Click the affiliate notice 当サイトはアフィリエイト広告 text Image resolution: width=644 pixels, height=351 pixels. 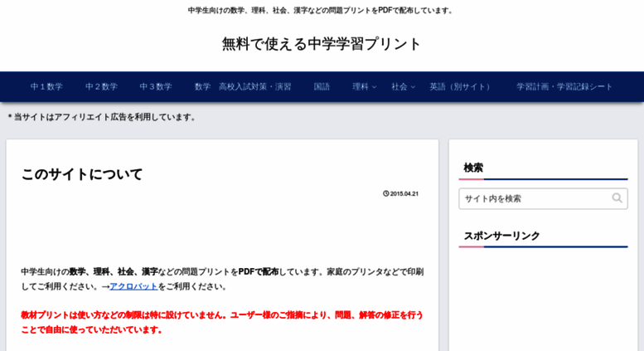point(102,117)
